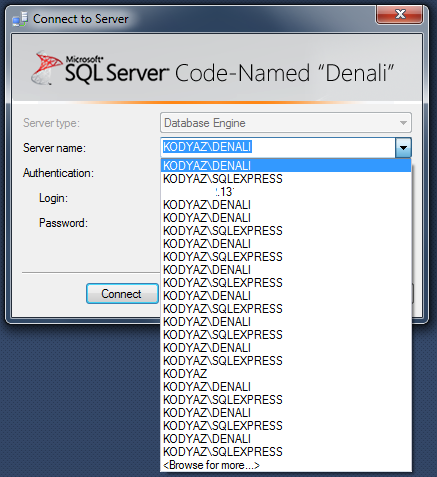Click the Connect to Server title bar icon
Screen dimensions: 437x477
pos(20,19)
